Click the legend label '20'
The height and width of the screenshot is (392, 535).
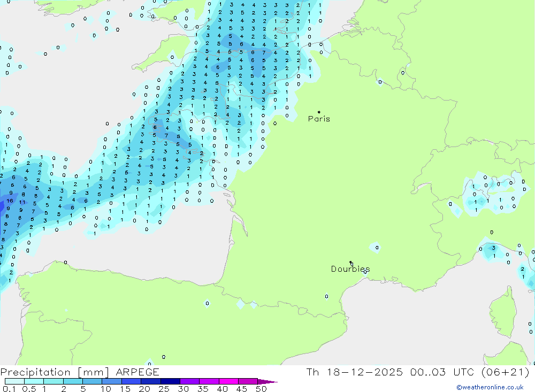point(144,389)
